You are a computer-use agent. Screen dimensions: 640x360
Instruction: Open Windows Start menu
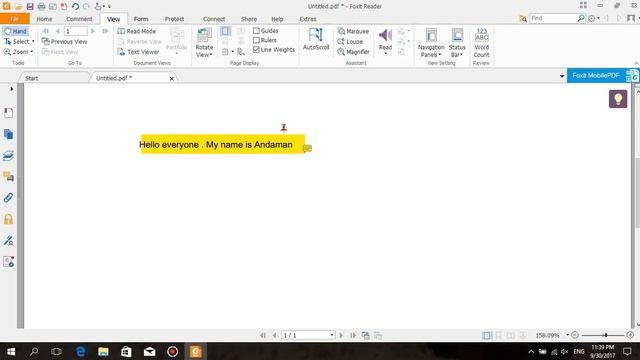(x=11, y=351)
